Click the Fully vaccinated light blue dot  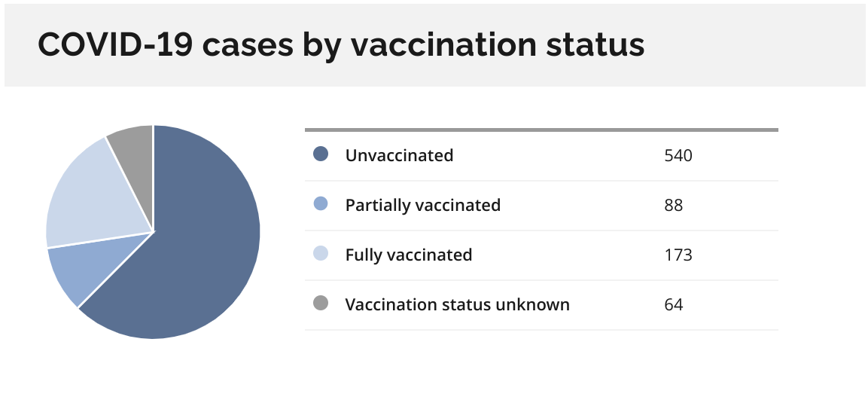click(321, 254)
